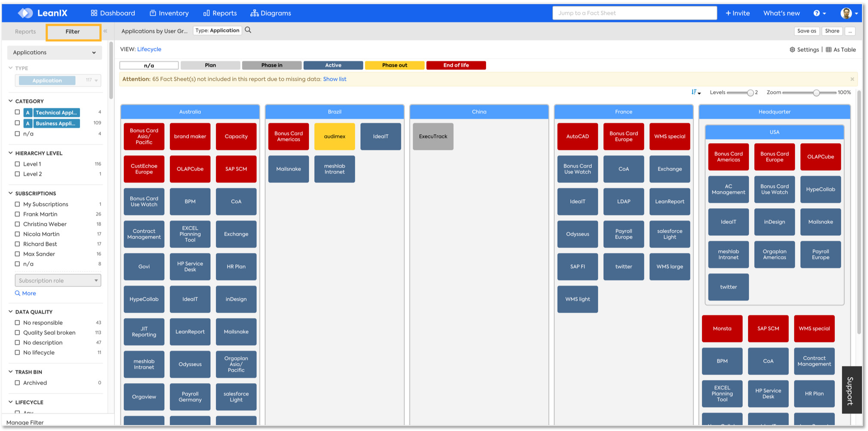Viewport: 868px width, 431px height.
Task: Check the No responsible checkbox
Action: (17, 323)
